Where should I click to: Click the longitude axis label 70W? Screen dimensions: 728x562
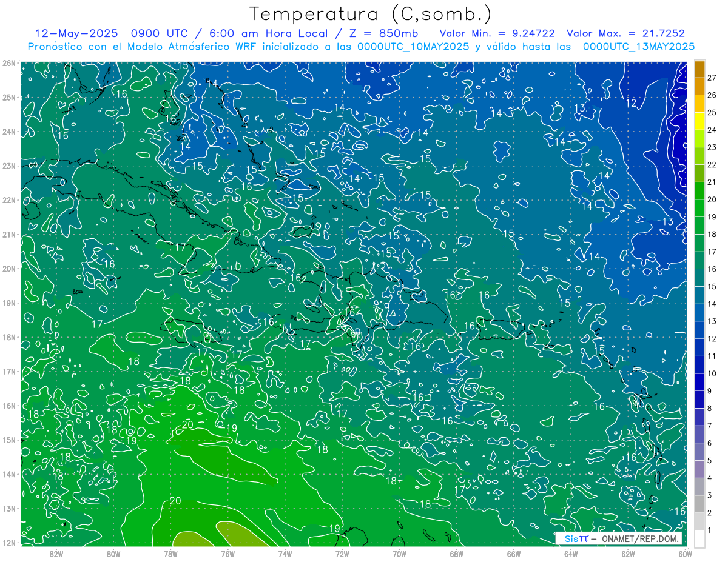pos(399,554)
